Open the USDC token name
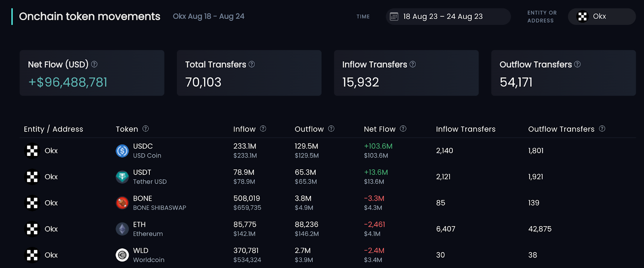The width and height of the screenshot is (644, 268). coord(143,146)
